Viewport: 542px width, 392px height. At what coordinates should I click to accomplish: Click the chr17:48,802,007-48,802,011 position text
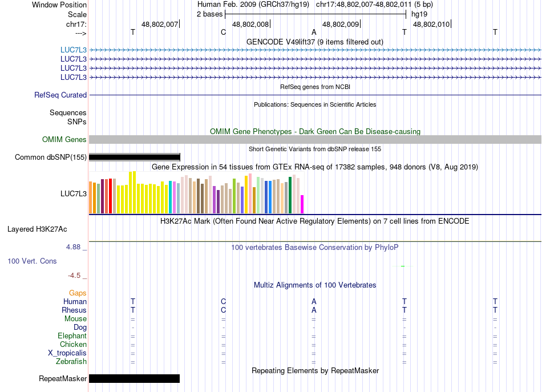click(x=363, y=5)
